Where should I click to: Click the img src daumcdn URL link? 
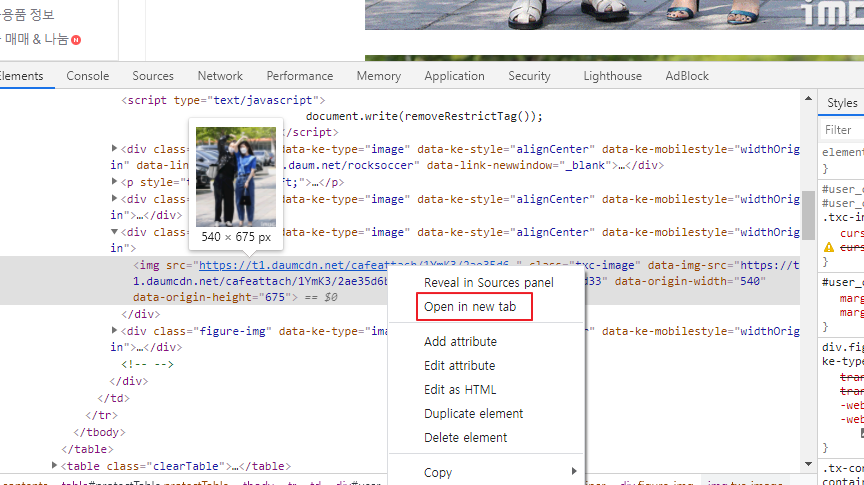[292, 266]
